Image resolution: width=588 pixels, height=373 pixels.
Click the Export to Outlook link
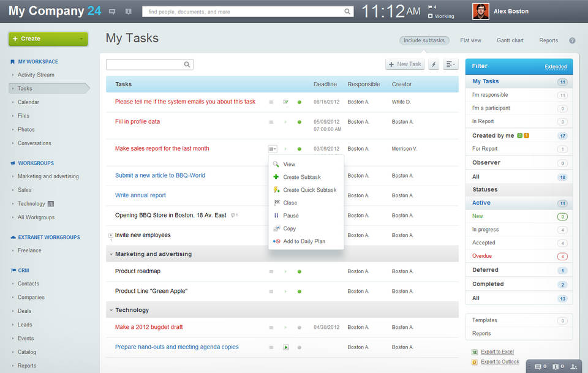(x=500, y=362)
